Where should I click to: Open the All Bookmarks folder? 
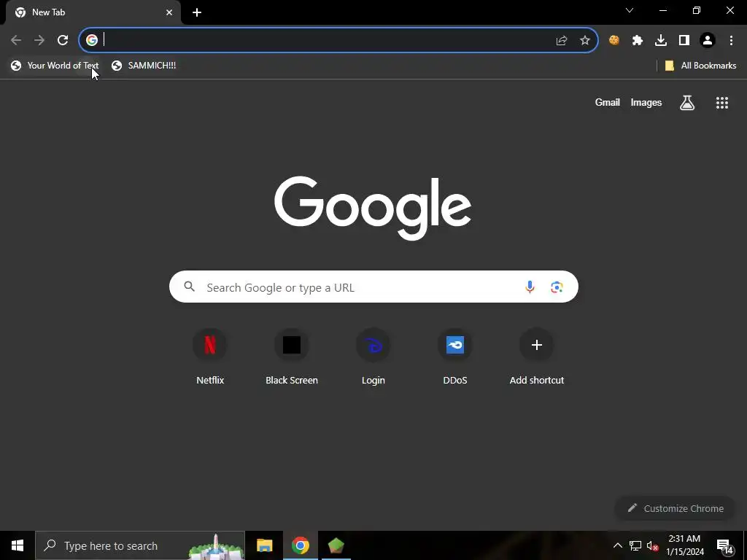tap(700, 66)
